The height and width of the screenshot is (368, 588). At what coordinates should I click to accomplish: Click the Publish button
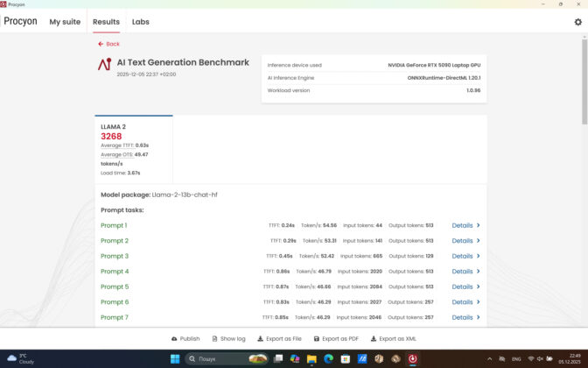(185, 339)
